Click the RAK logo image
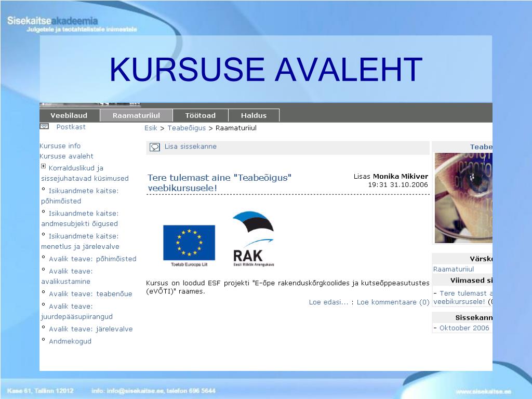The height and width of the screenshot is (399, 532). pyautogui.click(x=254, y=239)
